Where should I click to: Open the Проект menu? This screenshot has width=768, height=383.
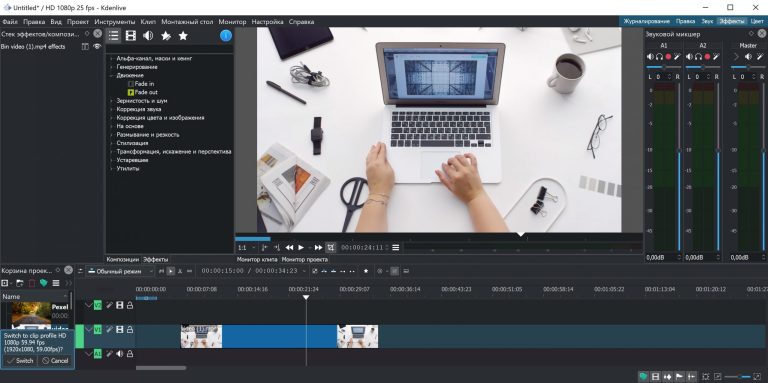tap(78, 22)
